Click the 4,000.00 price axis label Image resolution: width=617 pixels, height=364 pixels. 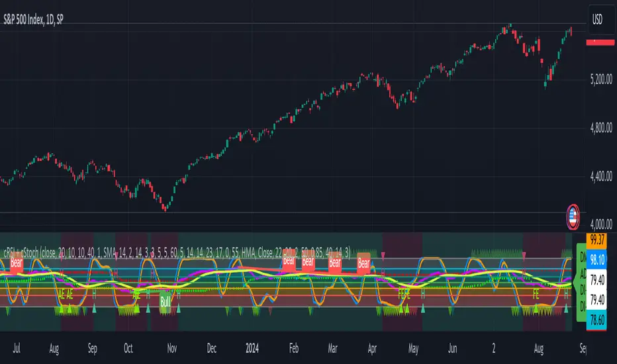[601, 224]
